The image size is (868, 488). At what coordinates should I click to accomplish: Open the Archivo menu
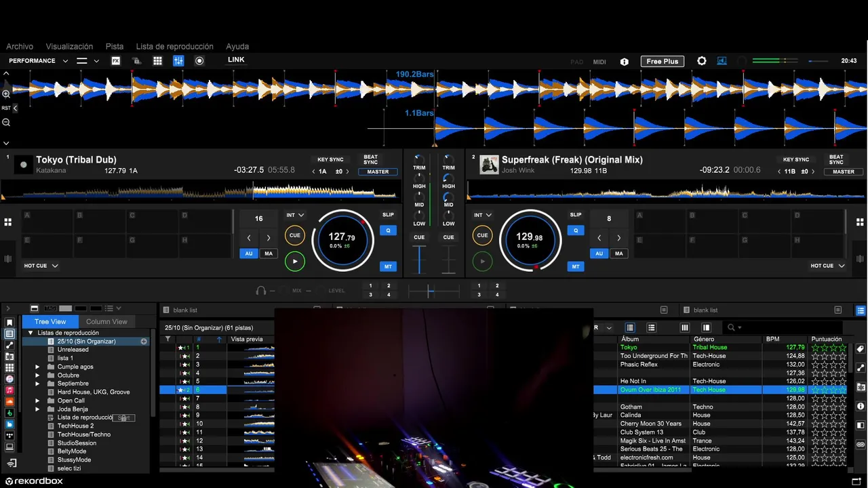point(20,47)
